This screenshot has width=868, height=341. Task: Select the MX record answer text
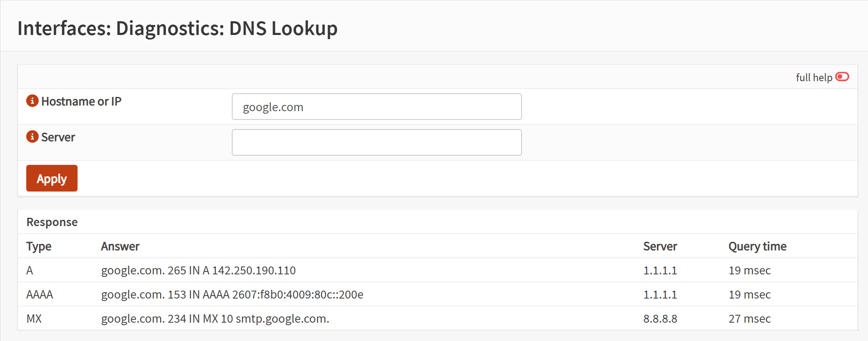pyautogui.click(x=215, y=319)
